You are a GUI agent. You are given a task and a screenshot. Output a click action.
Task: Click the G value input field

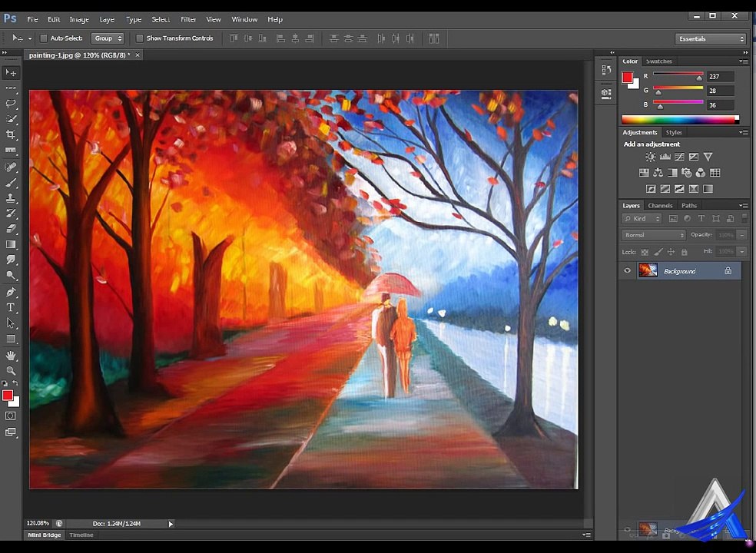tap(721, 91)
